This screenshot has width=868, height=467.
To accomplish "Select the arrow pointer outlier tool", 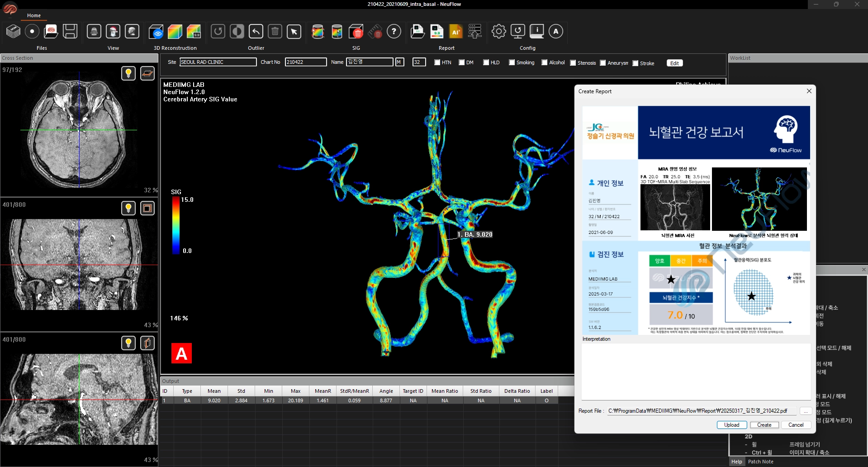I will [294, 32].
